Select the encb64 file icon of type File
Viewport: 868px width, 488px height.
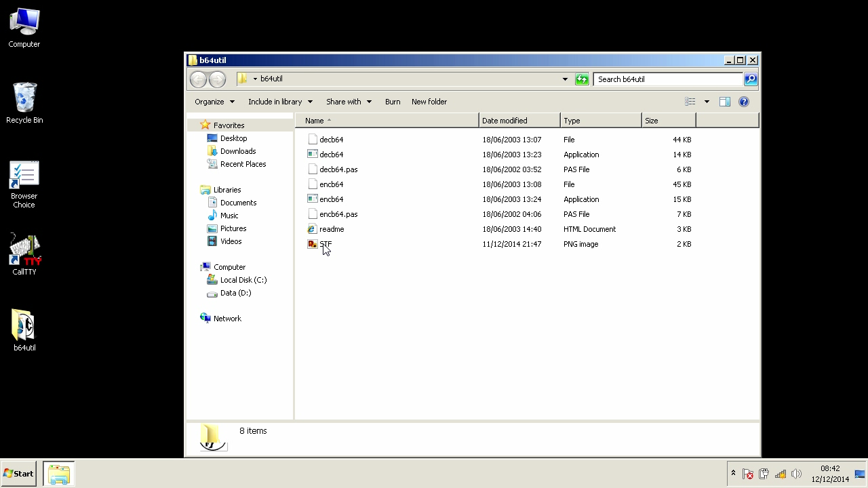tap(313, 184)
